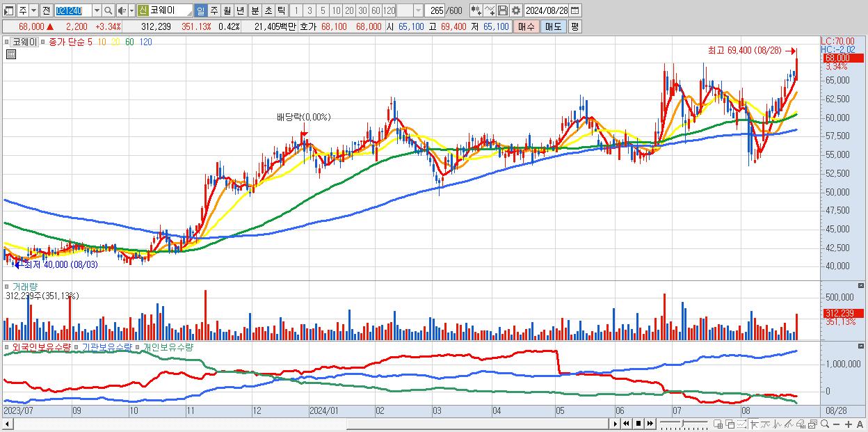
Task: Choose the 30 interval button
Action: pyautogui.click(x=362, y=10)
